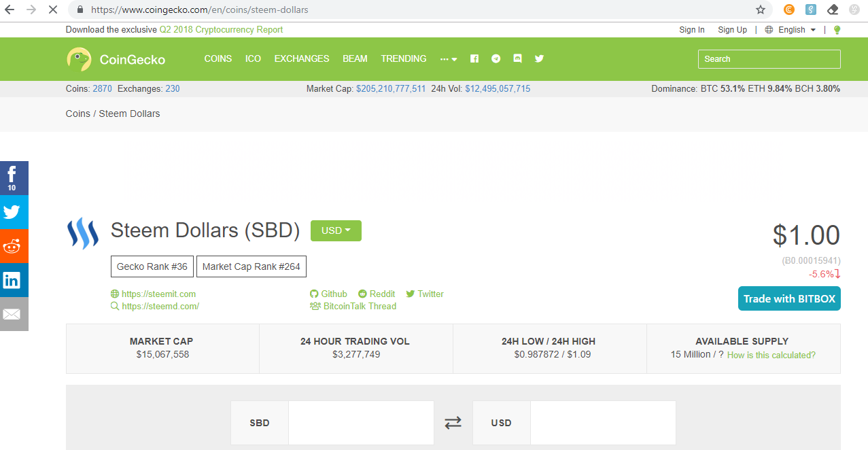Click the green lightbulb icon
The height and width of the screenshot is (450, 868).
(837, 30)
